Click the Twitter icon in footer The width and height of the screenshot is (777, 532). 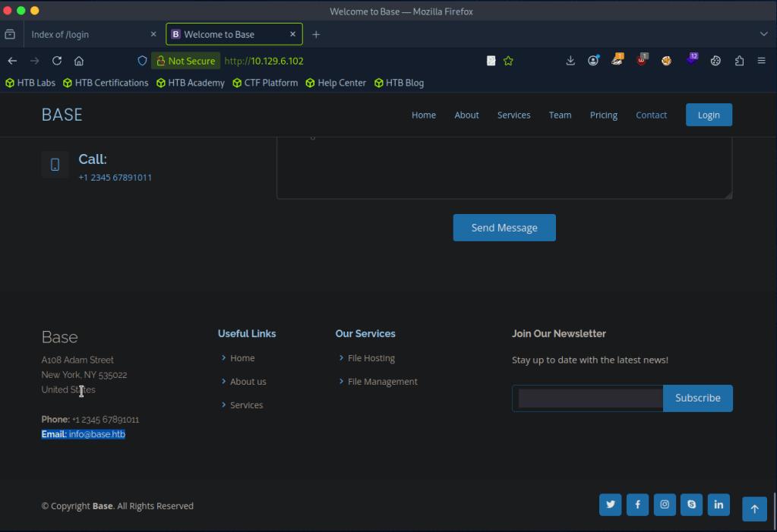610,505
